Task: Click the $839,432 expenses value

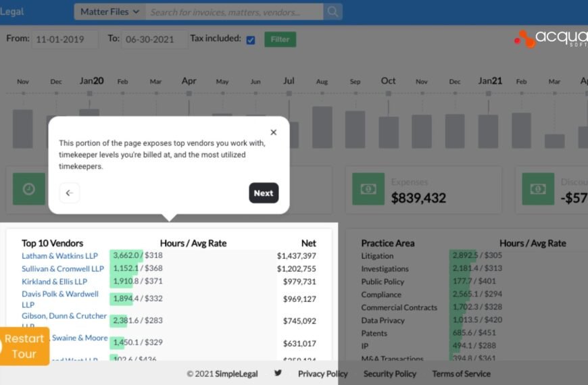Action: (418, 198)
